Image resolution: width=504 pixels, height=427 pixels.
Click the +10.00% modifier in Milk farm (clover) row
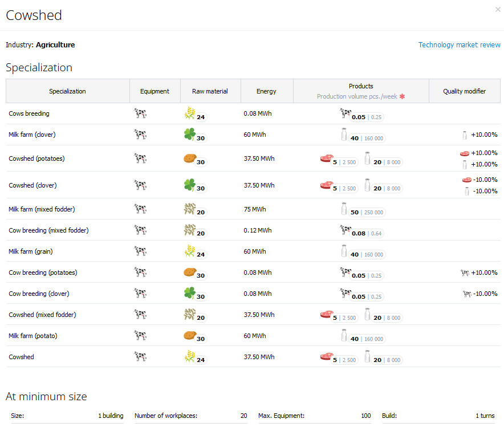pos(484,135)
